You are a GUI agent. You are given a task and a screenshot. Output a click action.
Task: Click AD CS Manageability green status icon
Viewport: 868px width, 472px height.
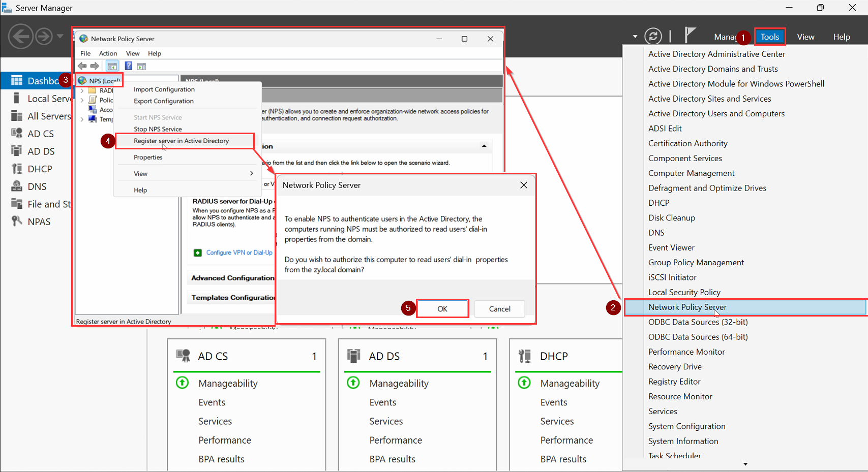(182, 383)
